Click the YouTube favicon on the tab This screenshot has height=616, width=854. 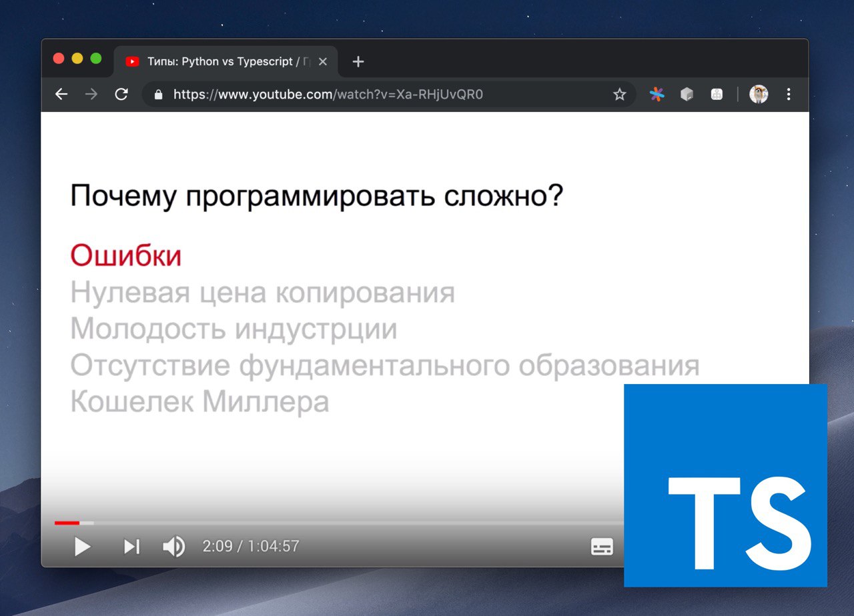click(132, 62)
